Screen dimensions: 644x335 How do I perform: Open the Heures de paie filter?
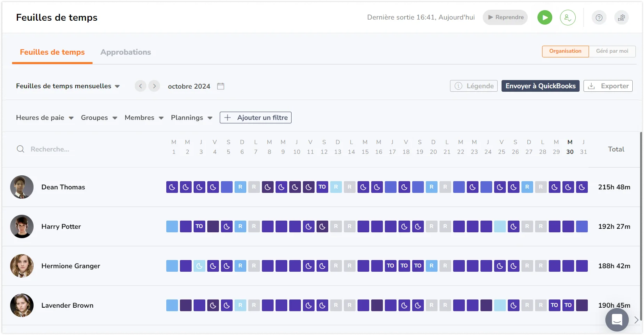[x=45, y=118]
